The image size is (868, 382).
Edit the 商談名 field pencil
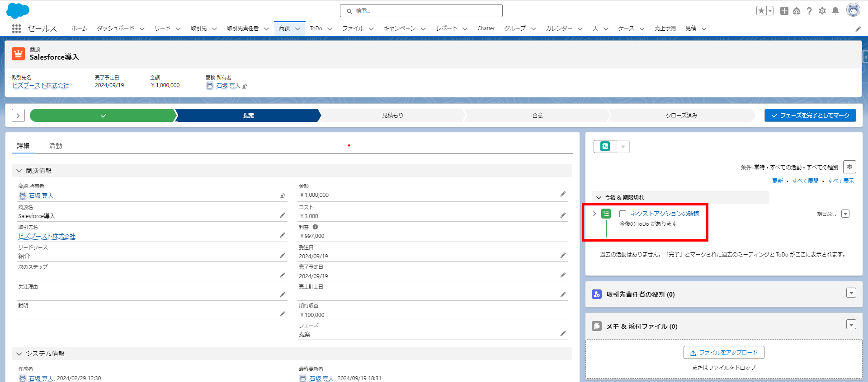click(283, 215)
